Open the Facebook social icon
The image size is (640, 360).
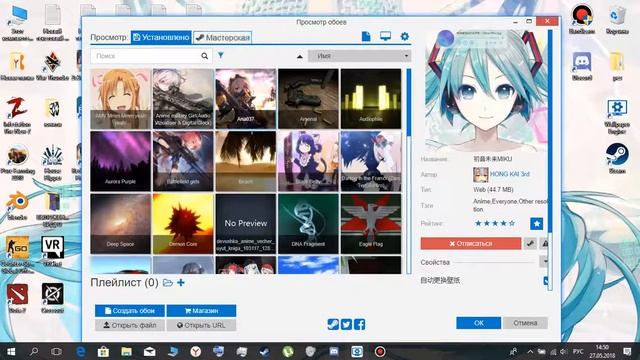tap(359, 324)
